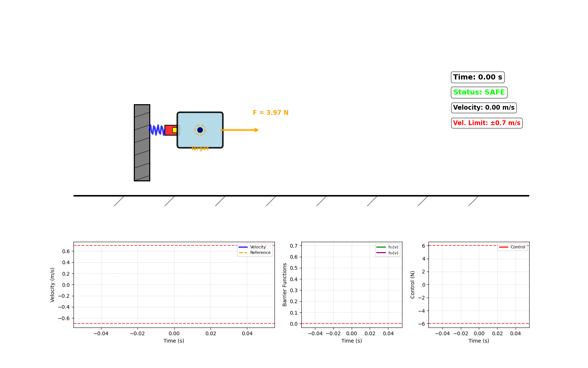588x368 pixels.
Task: Click the Time: 0.00 s readout
Action: (477, 77)
